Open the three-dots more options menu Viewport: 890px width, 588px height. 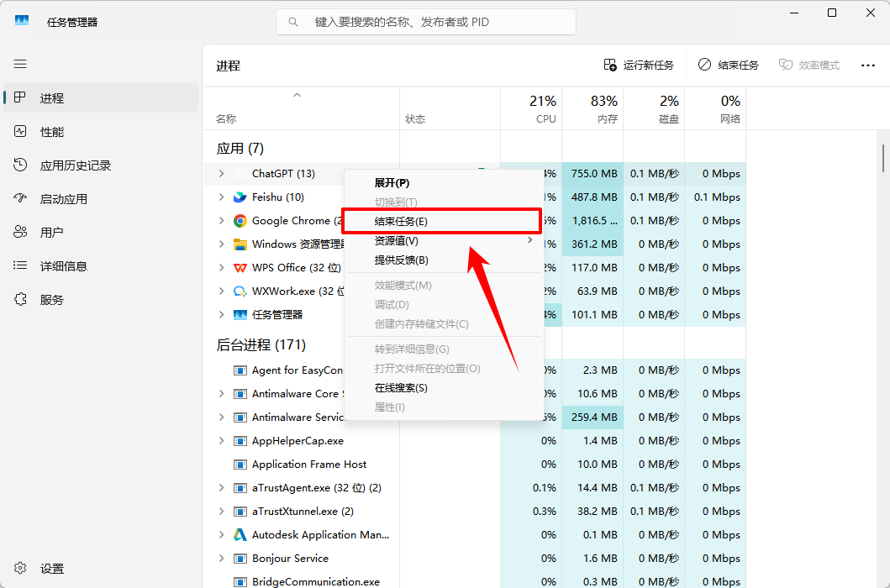[868, 66]
